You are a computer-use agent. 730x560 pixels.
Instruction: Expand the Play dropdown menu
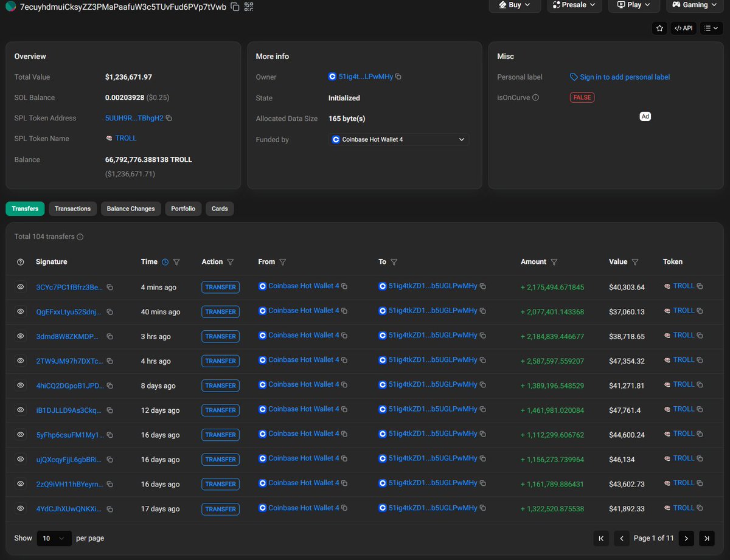[634, 5]
